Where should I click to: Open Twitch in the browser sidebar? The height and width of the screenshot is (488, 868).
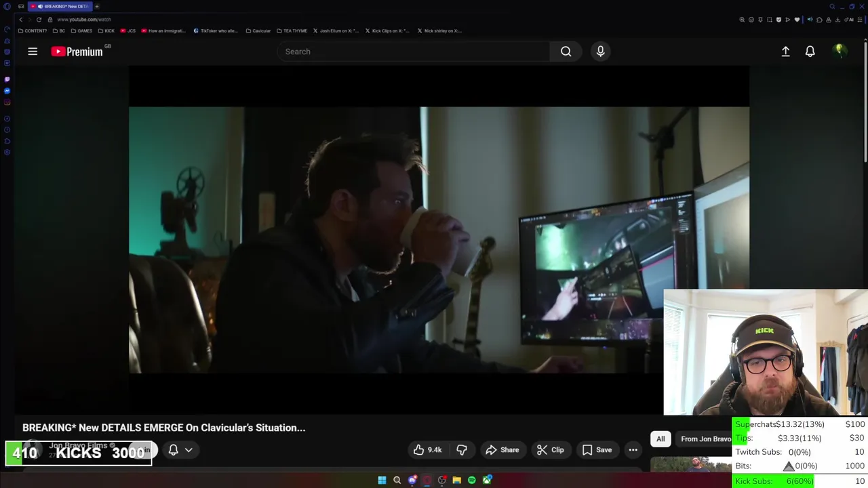(7, 79)
